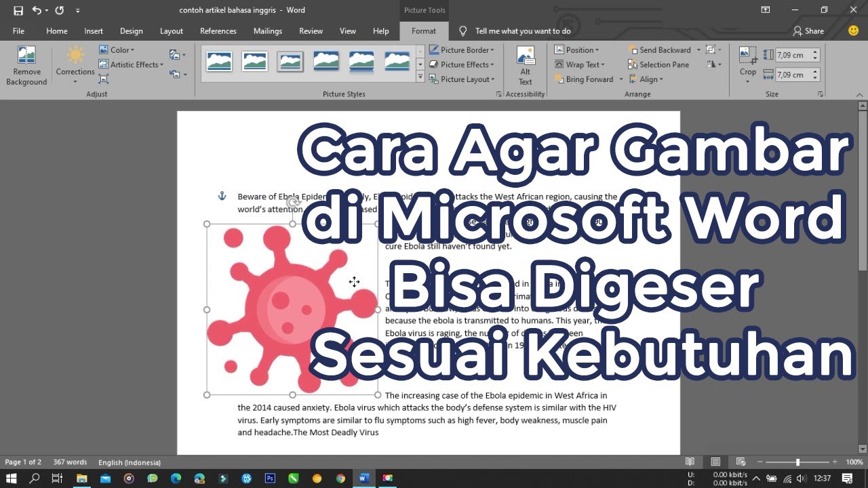Click the Redo icon
The height and width of the screenshot is (488, 868).
(x=59, y=10)
